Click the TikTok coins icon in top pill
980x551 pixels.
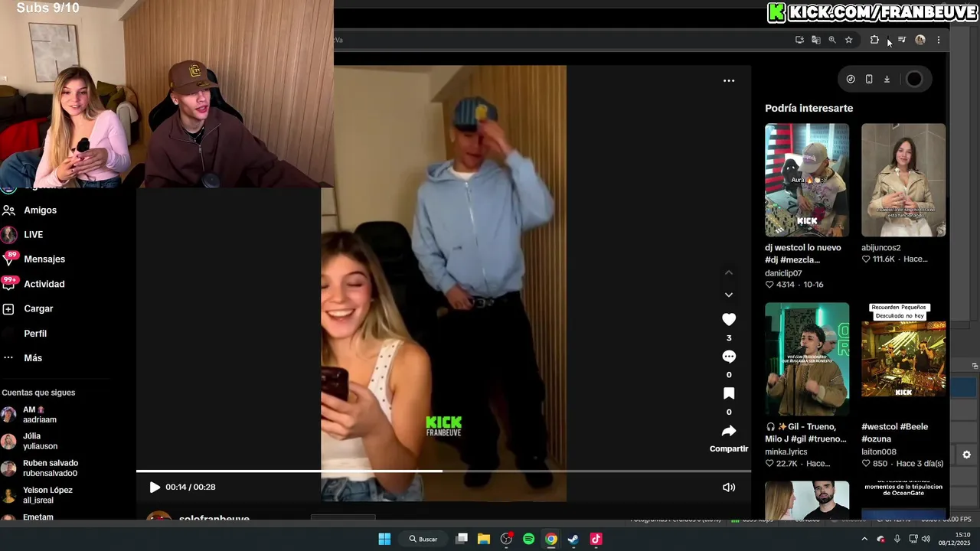point(851,79)
